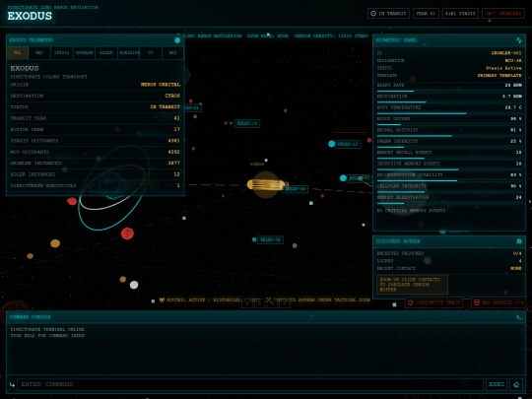Click the Directorate Executives row

(x=95, y=185)
